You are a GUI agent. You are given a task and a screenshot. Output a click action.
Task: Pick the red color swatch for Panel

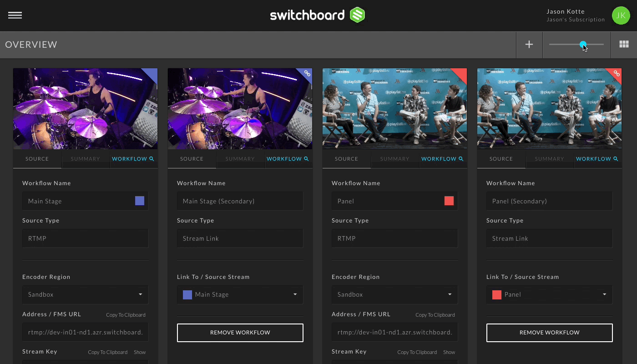click(x=449, y=201)
